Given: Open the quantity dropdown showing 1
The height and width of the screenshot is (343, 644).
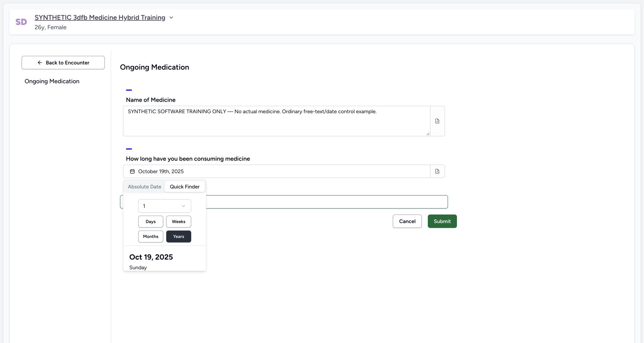Looking at the screenshot, I should [x=164, y=206].
